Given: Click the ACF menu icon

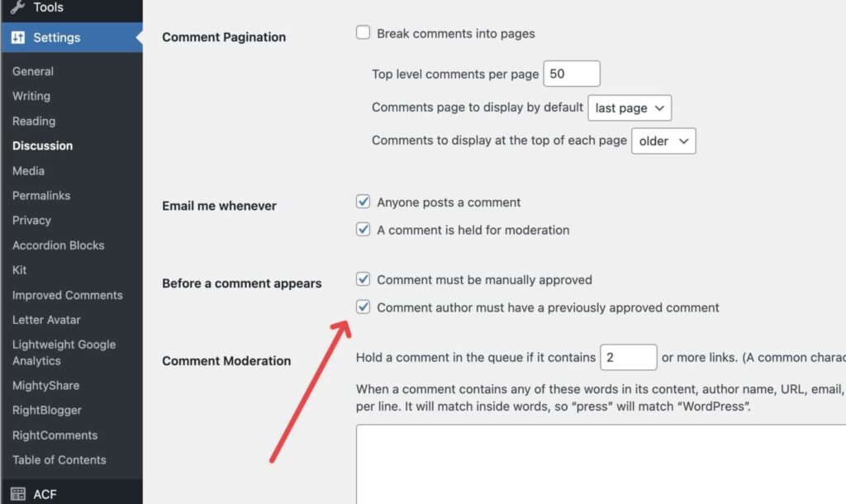Looking at the screenshot, I should pyautogui.click(x=18, y=494).
